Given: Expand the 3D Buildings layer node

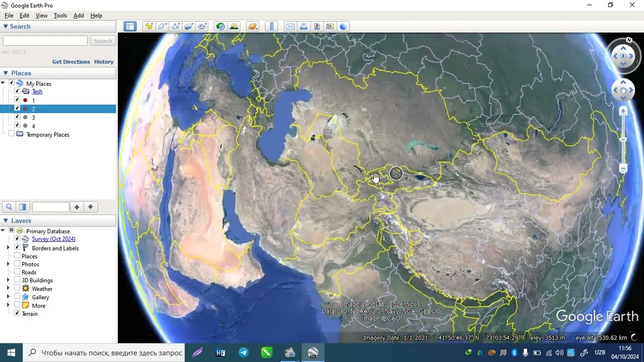Looking at the screenshot, I should point(8,280).
